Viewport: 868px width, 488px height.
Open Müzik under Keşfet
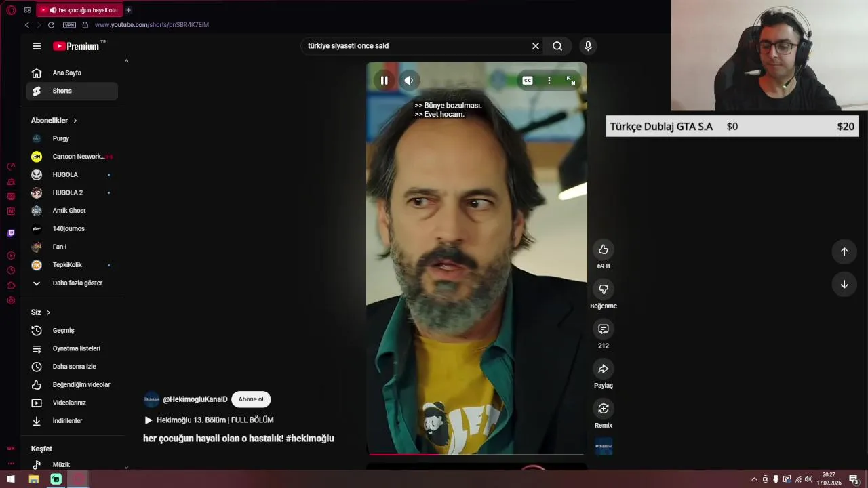[x=72, y=464]
